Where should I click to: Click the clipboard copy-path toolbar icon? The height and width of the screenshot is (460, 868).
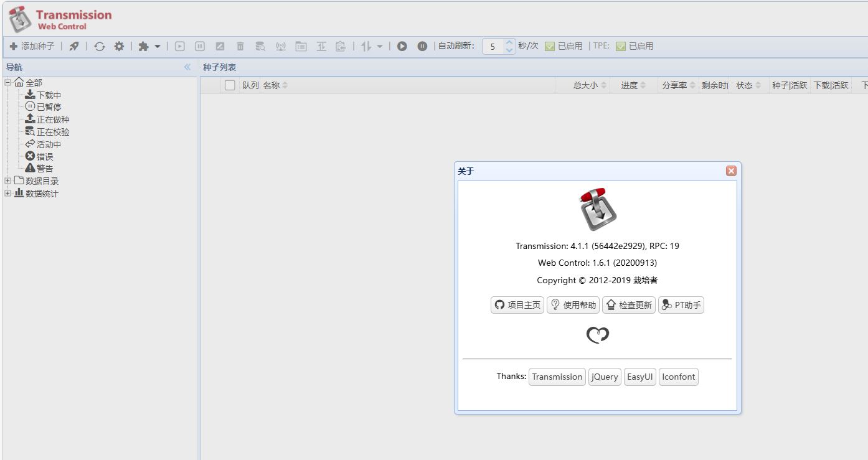341,46
